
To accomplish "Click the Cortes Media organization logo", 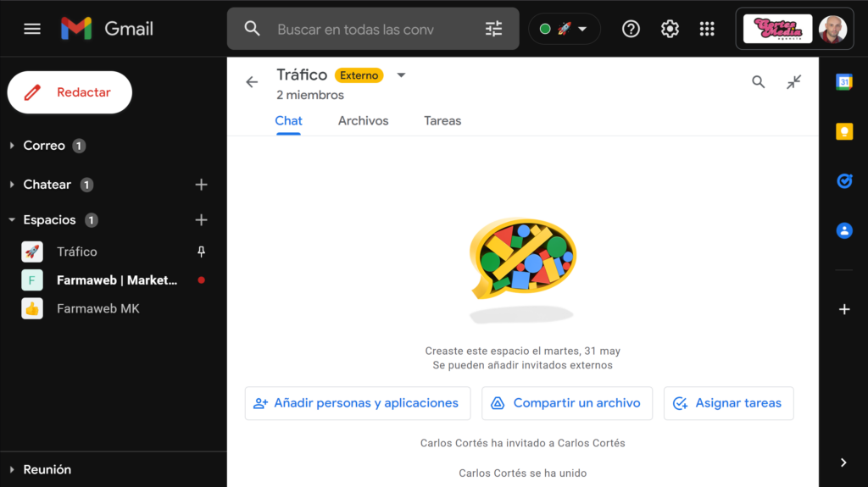I will (777, 29).
